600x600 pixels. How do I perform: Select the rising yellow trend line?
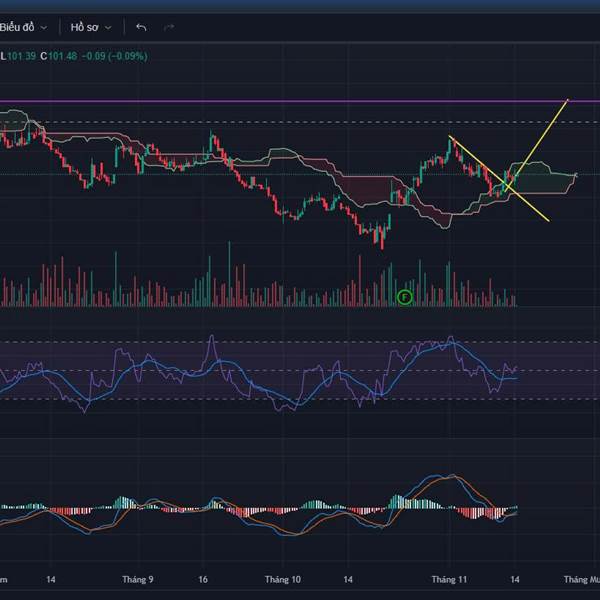point(545,131)
